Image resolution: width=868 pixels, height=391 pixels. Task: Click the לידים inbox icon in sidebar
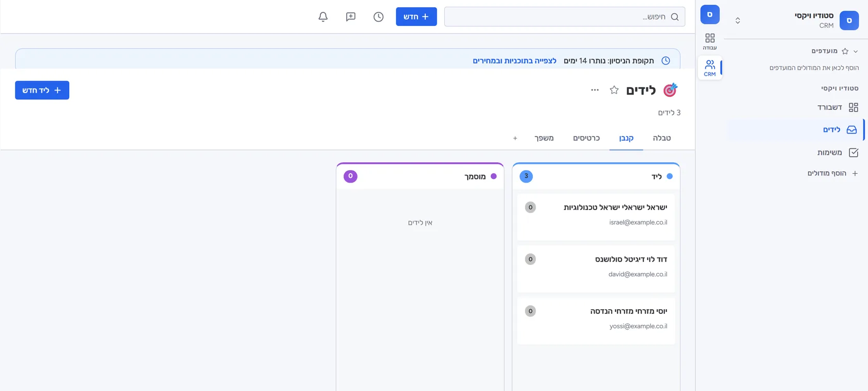click(852, 130)
